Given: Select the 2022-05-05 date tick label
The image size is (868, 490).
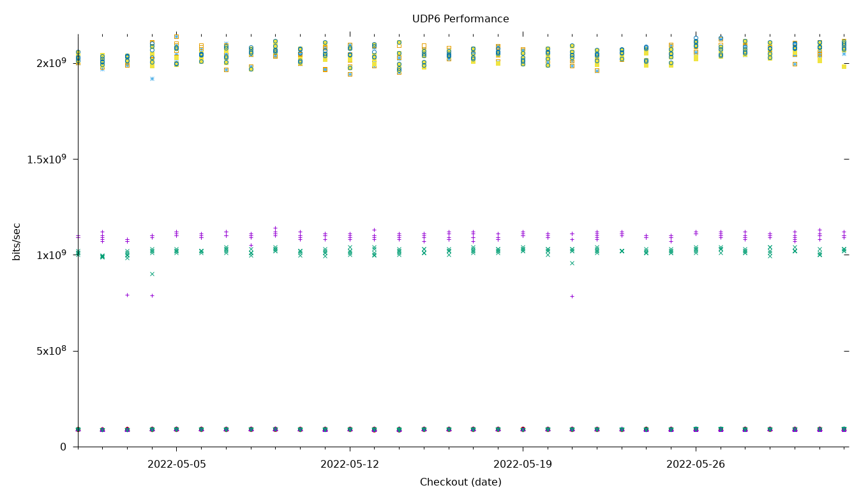Looking at the screenshot, I should coord(177,464).
